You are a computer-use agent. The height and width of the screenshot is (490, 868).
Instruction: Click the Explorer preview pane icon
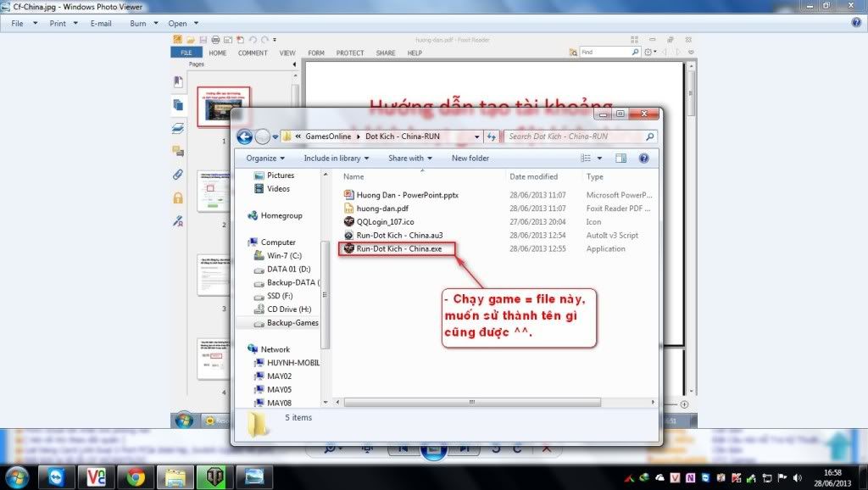point(620,159)
